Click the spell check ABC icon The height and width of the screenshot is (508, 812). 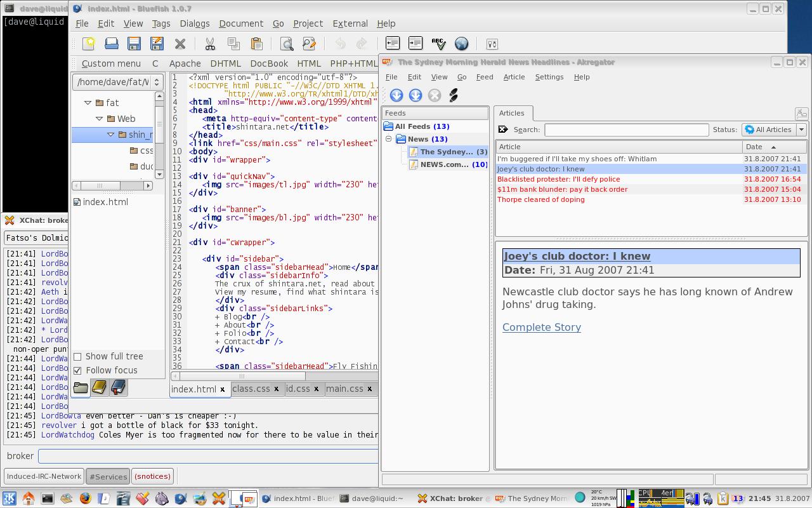pos(438,44)
